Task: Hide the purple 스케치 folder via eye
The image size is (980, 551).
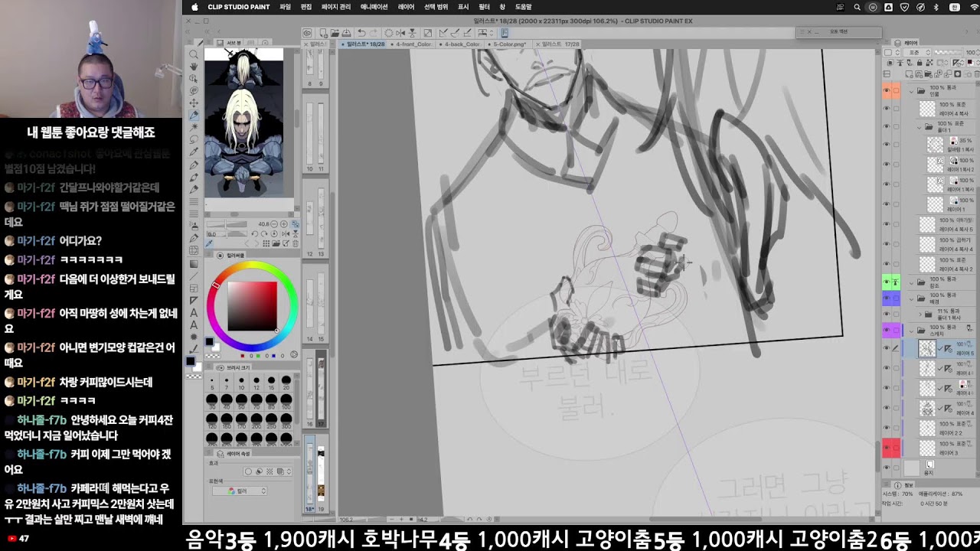Action: (887, 331)
